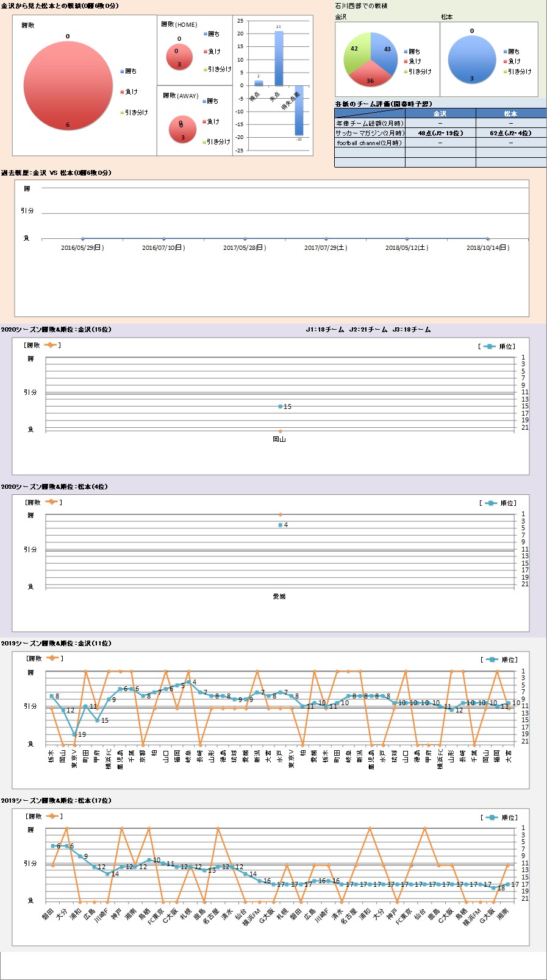
Task: Click the rank 10 data point in the 2019 松本 chart
Action: (149, 860)
